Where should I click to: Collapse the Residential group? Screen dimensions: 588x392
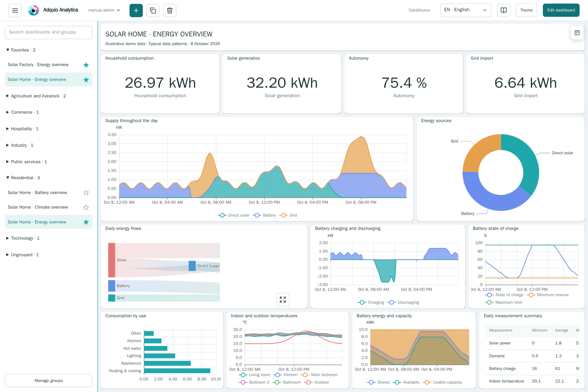[23, 178]
